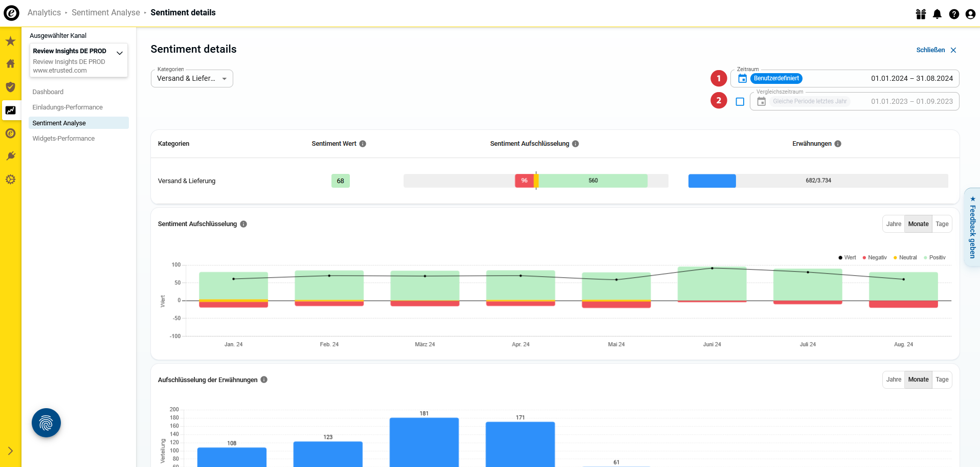Toggle Negativ legend entry

click(x=875, y=258)
